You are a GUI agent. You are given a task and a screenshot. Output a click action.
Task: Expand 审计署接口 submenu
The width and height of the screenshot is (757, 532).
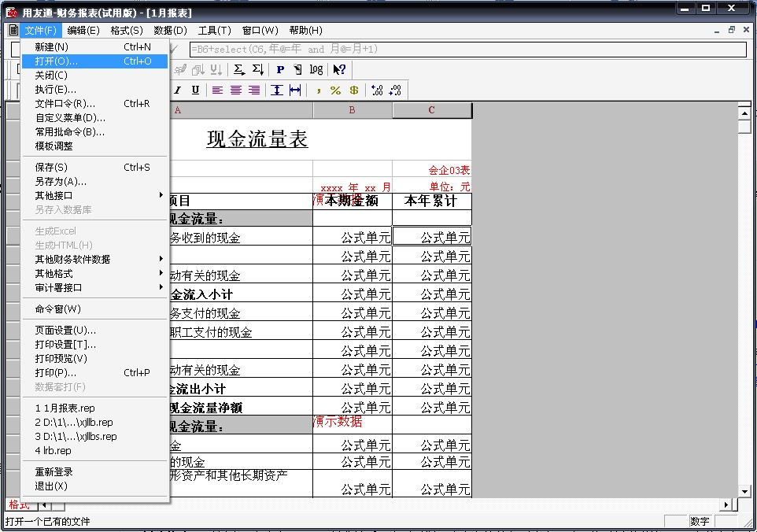[x=94, y=288]
